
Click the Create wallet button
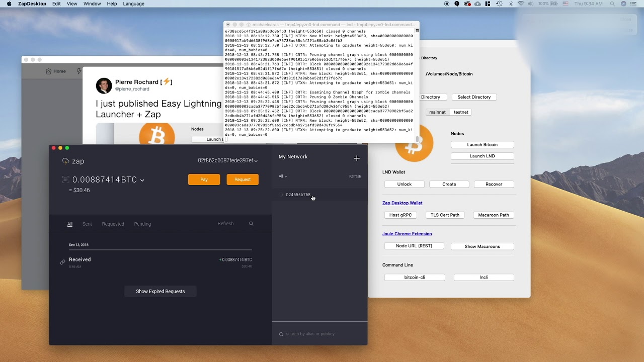(x=449, y=185)
